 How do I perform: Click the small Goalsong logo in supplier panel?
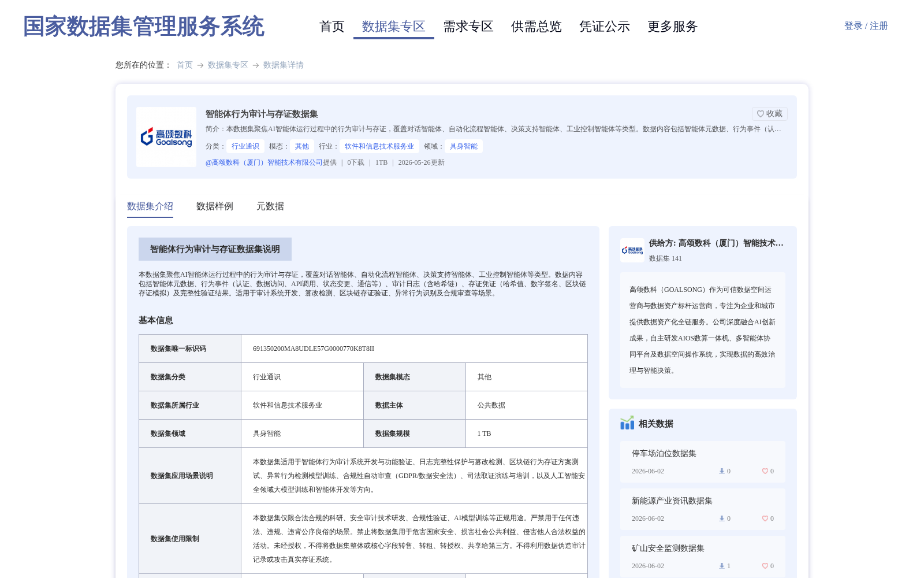pyautogui.click(x=632, y=250)
